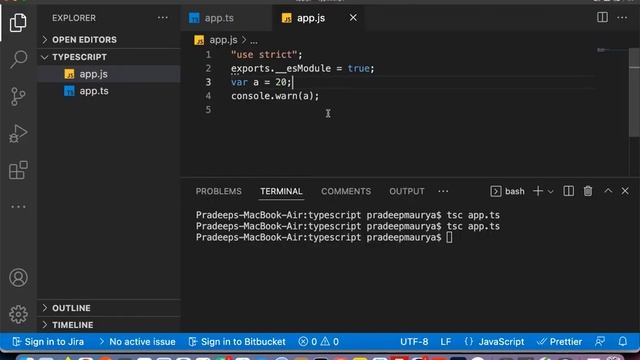Viewport: 640px width, 360px height.
Task: Click line number 5 in the gutter
Action: point(208,109)
